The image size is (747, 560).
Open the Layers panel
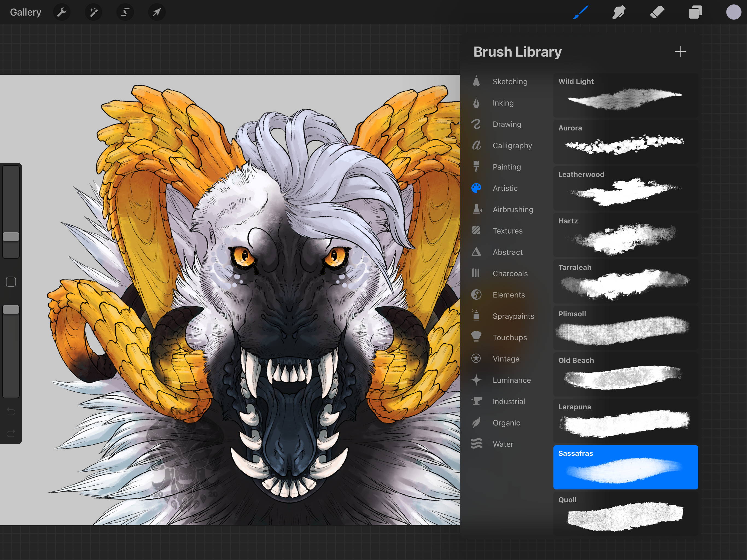point(695,13)
